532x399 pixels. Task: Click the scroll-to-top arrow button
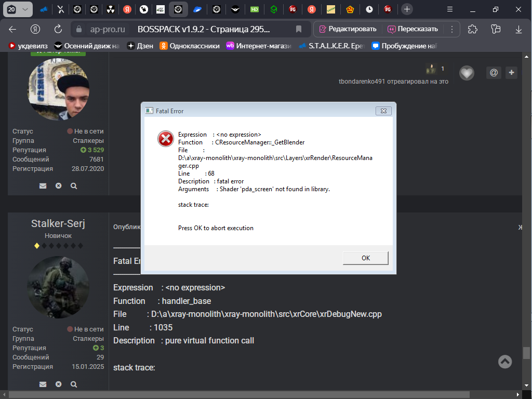pyautogui.click(x=505, y=362)
